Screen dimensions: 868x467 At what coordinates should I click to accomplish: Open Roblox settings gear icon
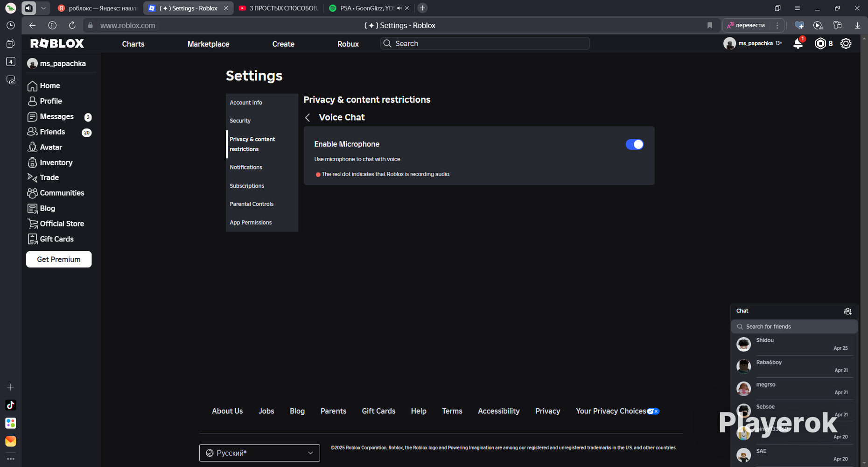coord(846,43)
